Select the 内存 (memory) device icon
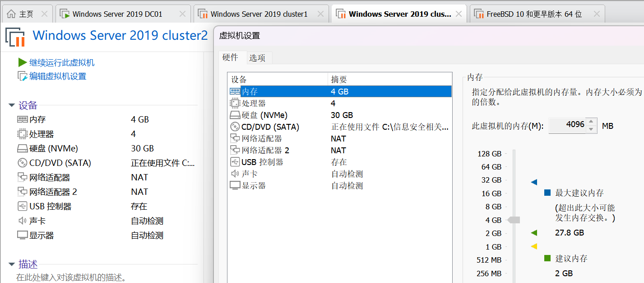This screenshot has width=644, height=283. [235, 91]
